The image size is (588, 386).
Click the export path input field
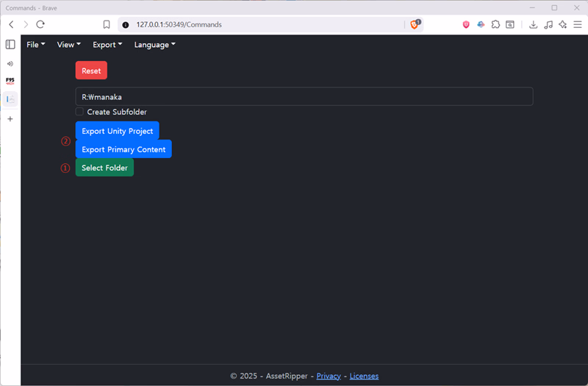[304, 96]
